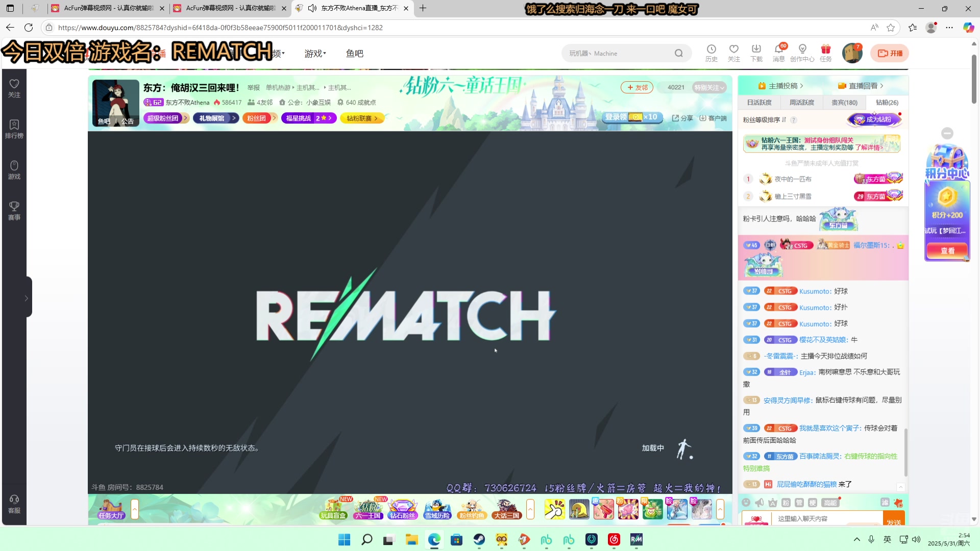Expand the arrow next to 任务大厅
This screenshot has width=980, height=551.
(x=135, y=509)
